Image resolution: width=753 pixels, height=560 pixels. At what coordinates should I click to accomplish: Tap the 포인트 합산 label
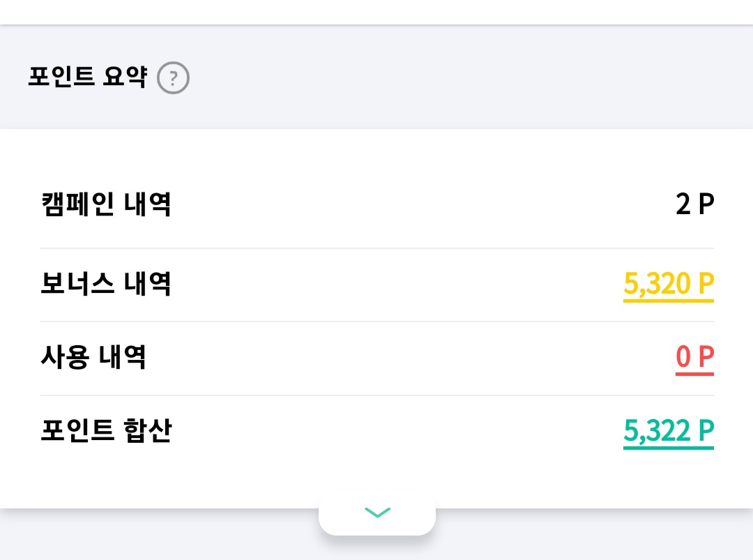tap(106, 431)
